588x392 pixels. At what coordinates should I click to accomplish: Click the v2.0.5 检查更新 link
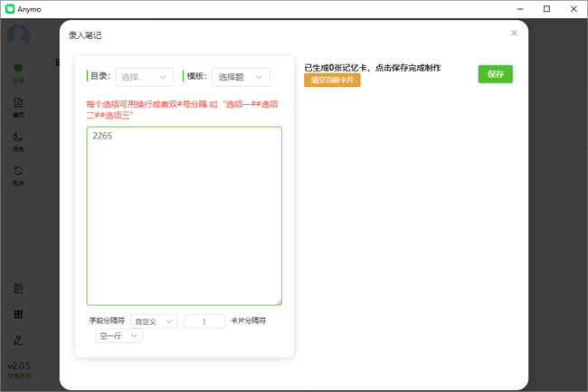[x=18, y=370]
